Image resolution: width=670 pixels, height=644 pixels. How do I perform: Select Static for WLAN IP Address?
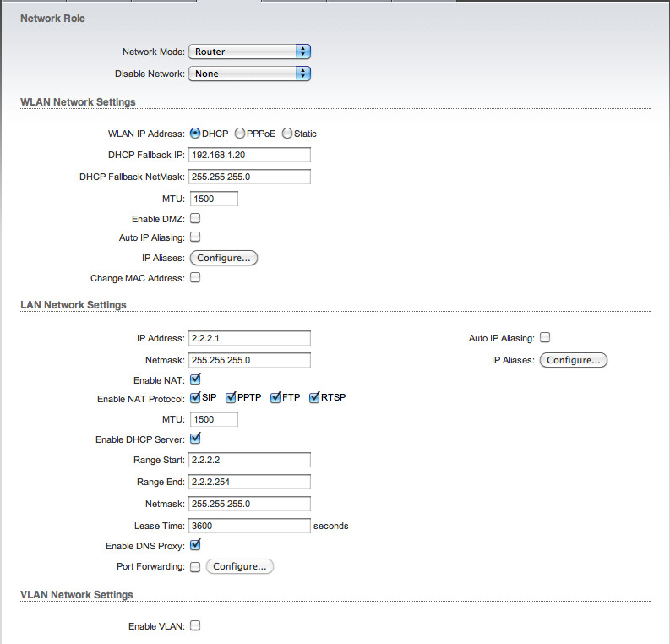[287, 134]
